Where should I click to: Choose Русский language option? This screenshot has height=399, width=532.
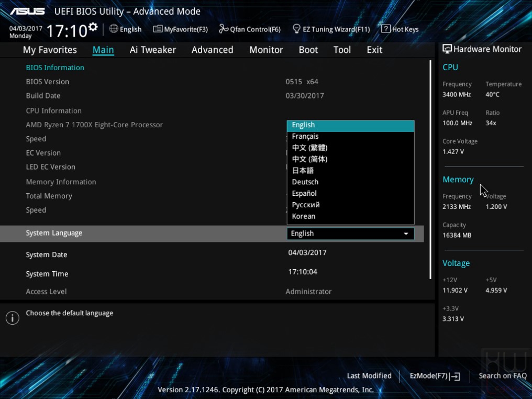point(350,205)
